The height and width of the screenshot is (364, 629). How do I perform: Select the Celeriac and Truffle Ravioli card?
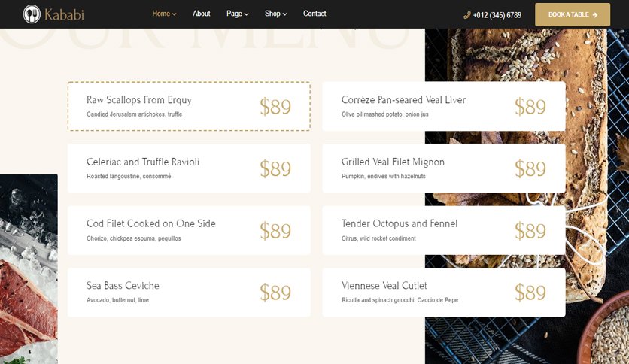coord(189,168)
